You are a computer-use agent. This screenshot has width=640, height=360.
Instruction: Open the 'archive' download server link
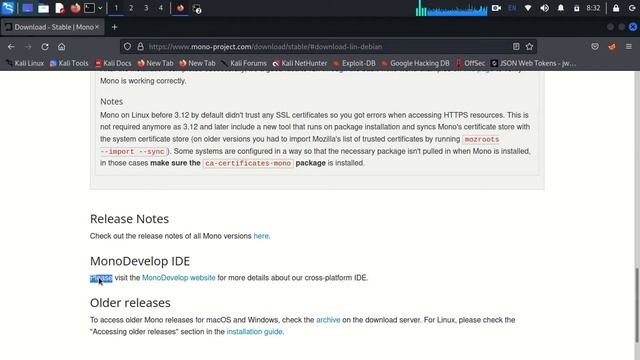point(328,320)
